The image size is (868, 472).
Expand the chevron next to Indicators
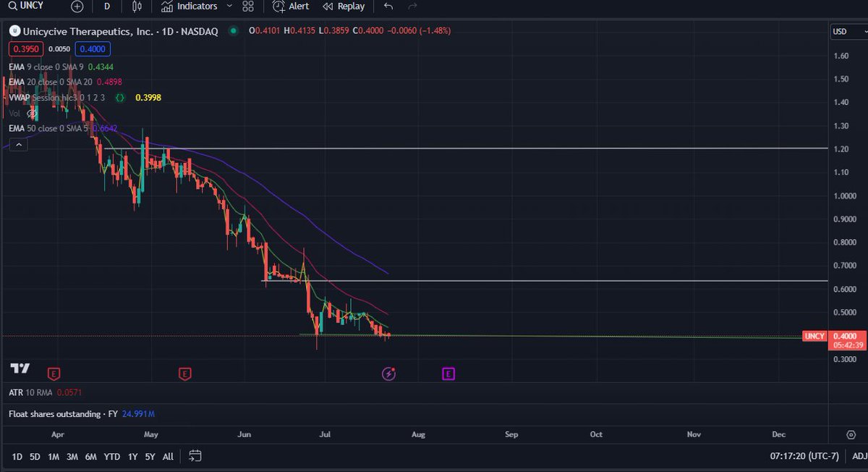(229, 7)
